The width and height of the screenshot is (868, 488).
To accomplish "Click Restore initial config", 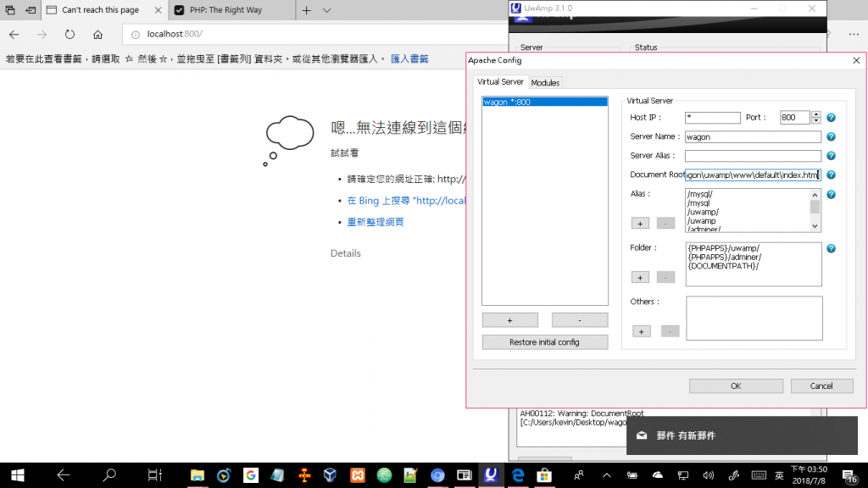I will 545,342.
